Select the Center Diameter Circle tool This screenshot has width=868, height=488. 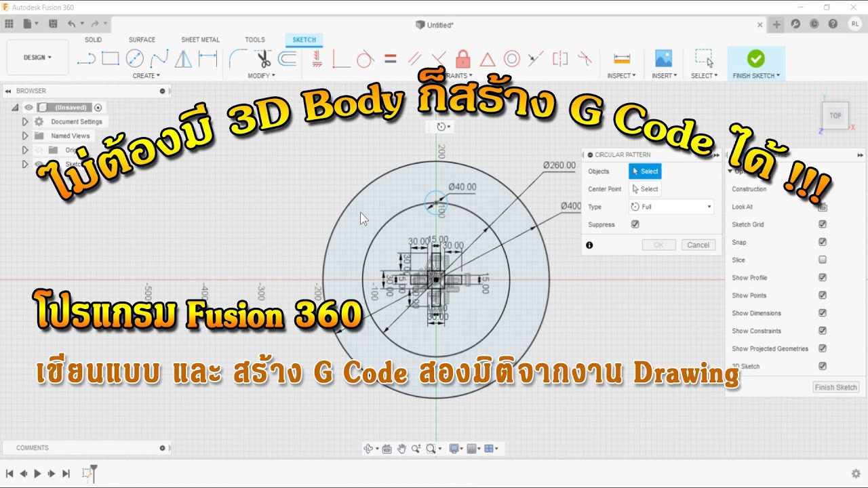point(134,58)
